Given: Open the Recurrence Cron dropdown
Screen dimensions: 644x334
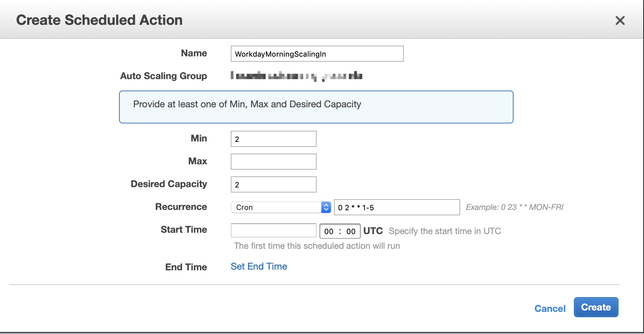Looking at the screenshot, I should (281, 207).
